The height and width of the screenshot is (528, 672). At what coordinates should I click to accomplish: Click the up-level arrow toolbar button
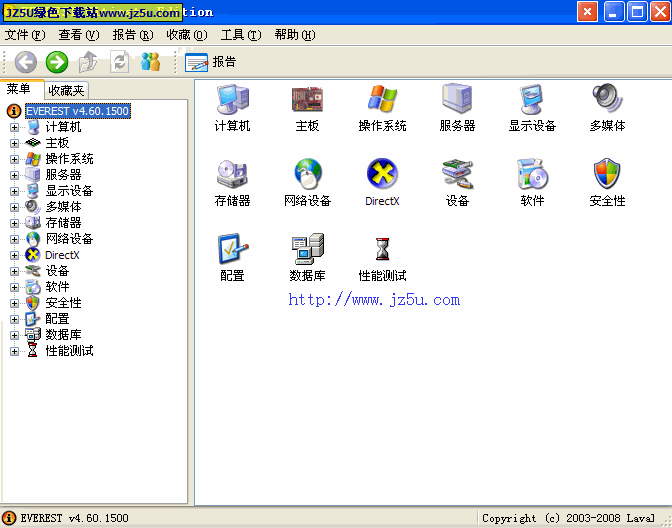coord(88,62)
